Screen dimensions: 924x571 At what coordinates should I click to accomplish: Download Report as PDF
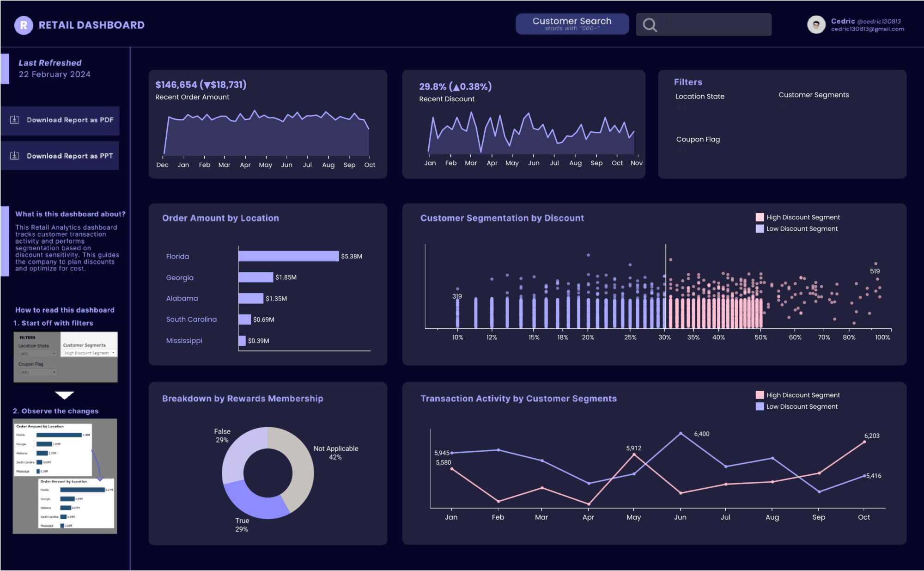coord(60,120)
